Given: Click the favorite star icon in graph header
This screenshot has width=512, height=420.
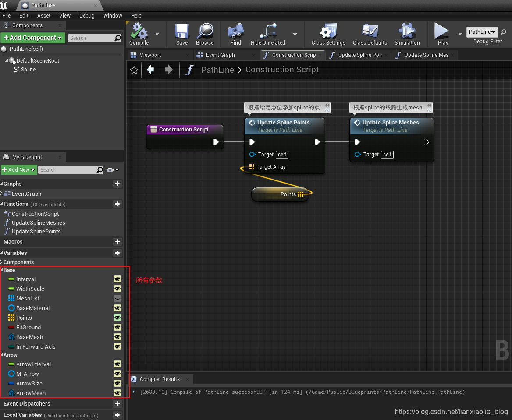Looking at the screenshot, I should (x=134, y=70).
